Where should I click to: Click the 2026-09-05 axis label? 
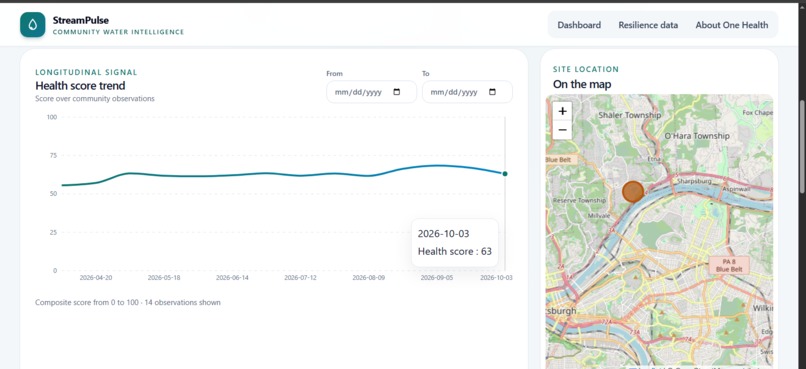437,278
